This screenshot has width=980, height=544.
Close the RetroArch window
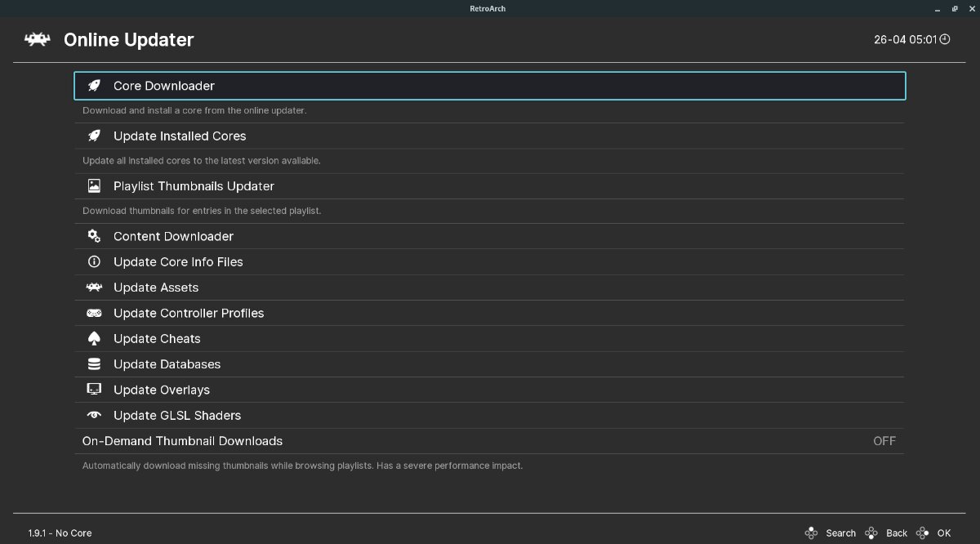pyautogui.click(x=970, y=8)
